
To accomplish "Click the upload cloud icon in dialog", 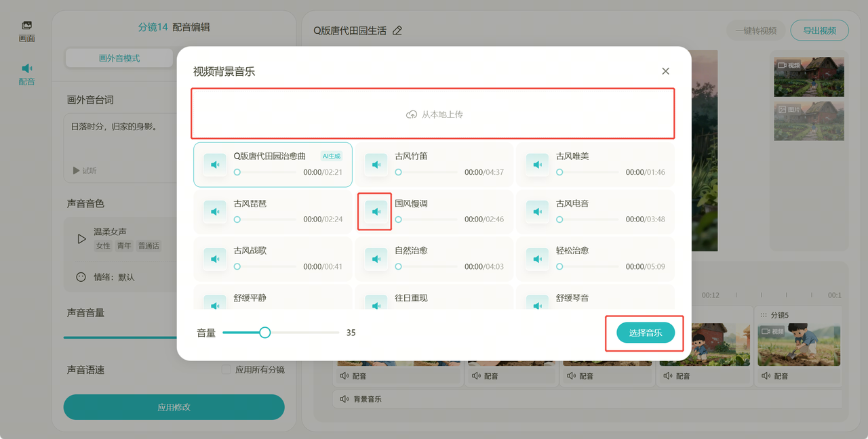I will coord(411,114).
